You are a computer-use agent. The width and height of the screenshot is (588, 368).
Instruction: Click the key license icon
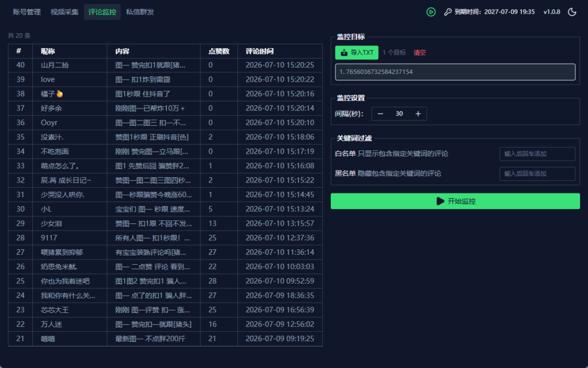pyautogui.click(x=448, y=12)
